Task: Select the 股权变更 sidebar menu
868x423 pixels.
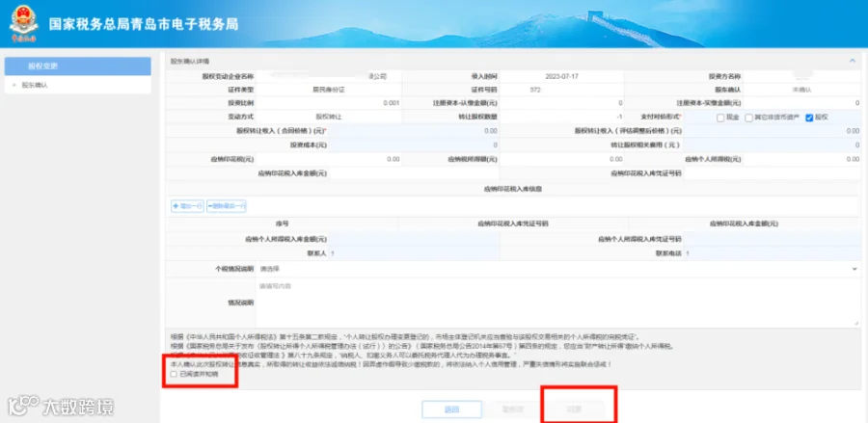Action: point(77,66)
